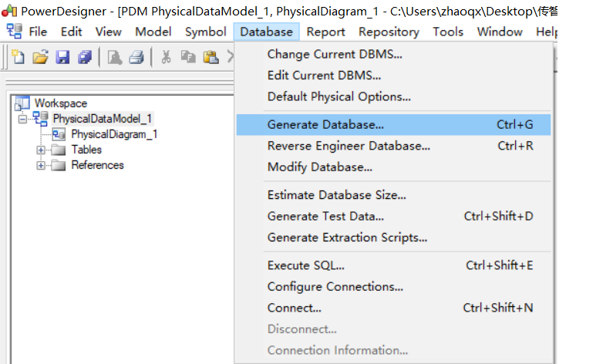Select PhysicalDataModel_1 in the tree
This screenshot has width=613, height=364.
click(102, 119)
